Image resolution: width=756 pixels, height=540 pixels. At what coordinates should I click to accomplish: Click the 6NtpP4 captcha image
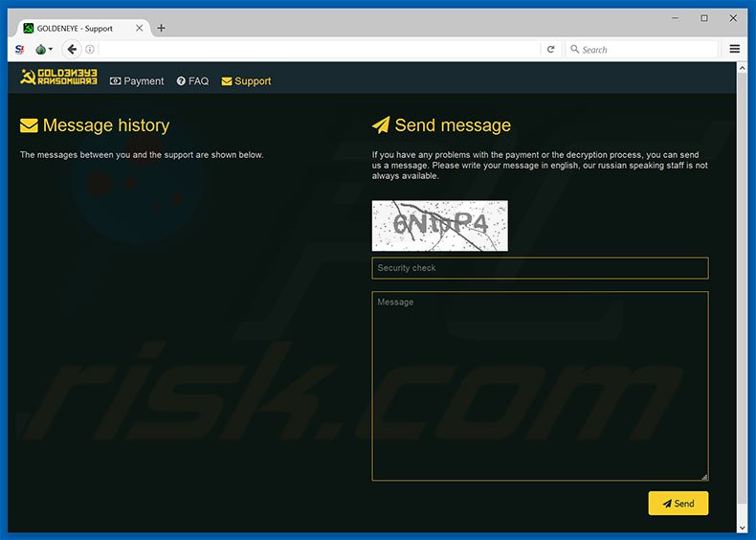point(439,225)
